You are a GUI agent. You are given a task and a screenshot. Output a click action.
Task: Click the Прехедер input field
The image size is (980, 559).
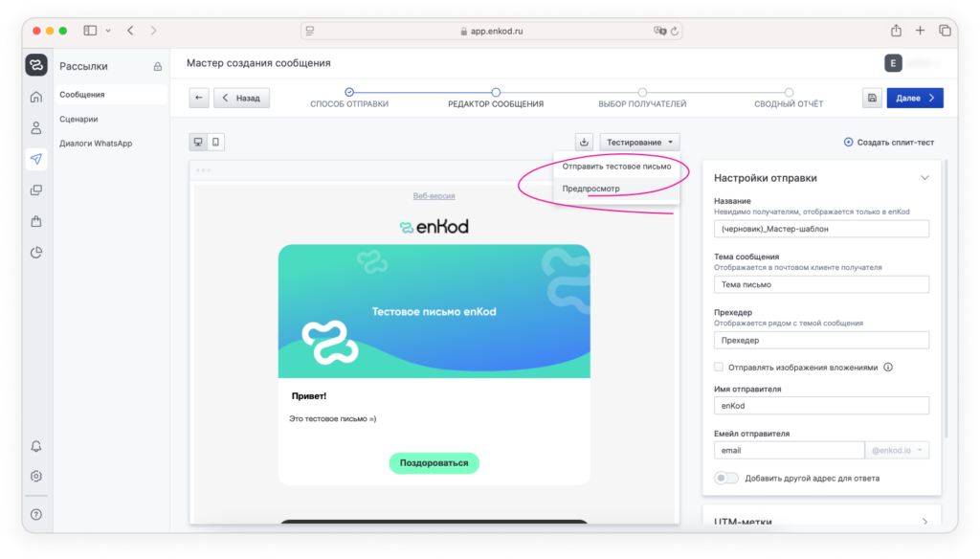pos(821,340)
